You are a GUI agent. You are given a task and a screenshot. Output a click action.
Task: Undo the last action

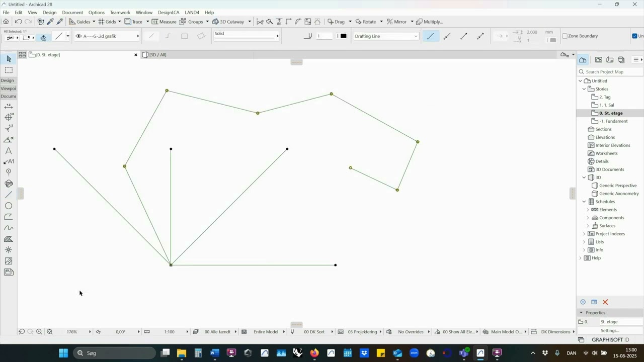tap(18, 22)
